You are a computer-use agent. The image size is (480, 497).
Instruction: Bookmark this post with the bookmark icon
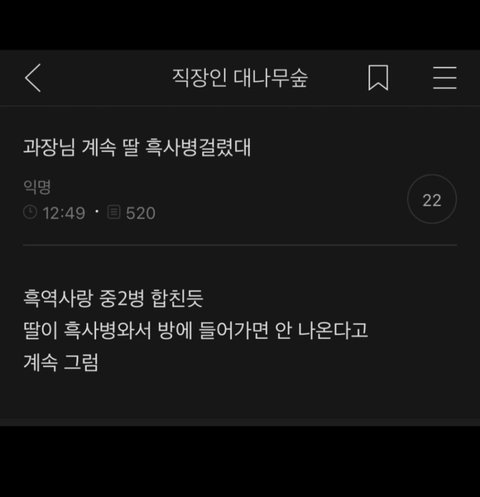[378, 78]
